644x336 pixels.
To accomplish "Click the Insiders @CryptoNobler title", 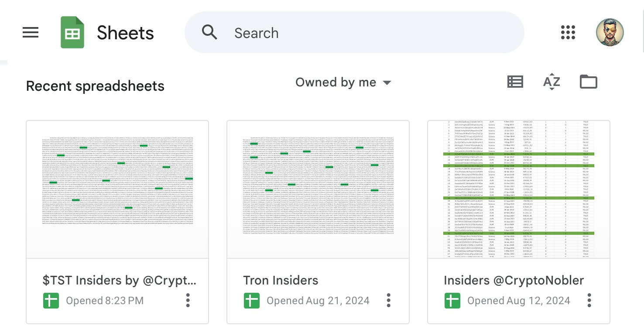I will (514, 280).
